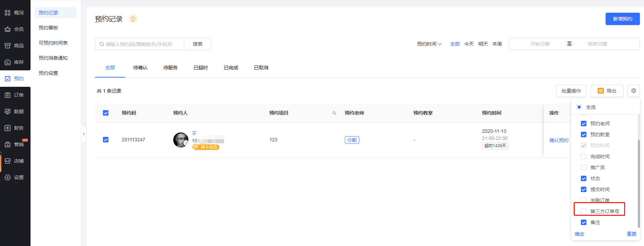Click the orange export icon in 导出 button
Image resolution: width=644 pixels, height=246 pixels.
pyautogui.click(x=601, y=91)
